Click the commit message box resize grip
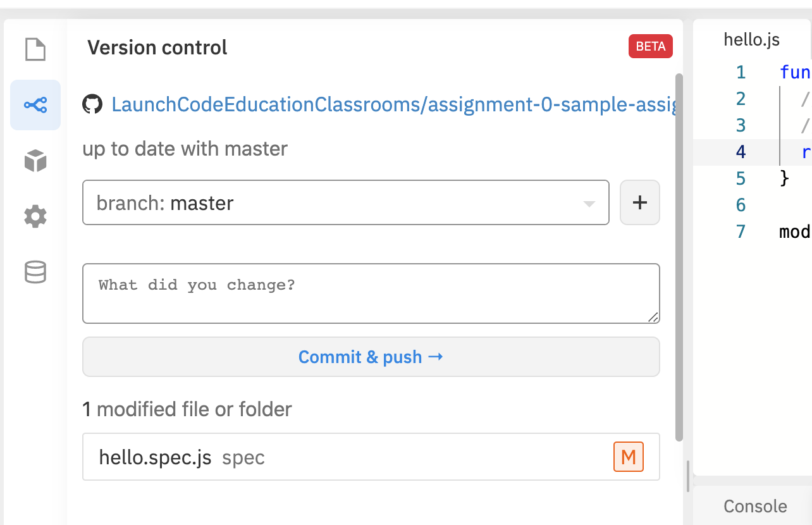 [653, 317]
